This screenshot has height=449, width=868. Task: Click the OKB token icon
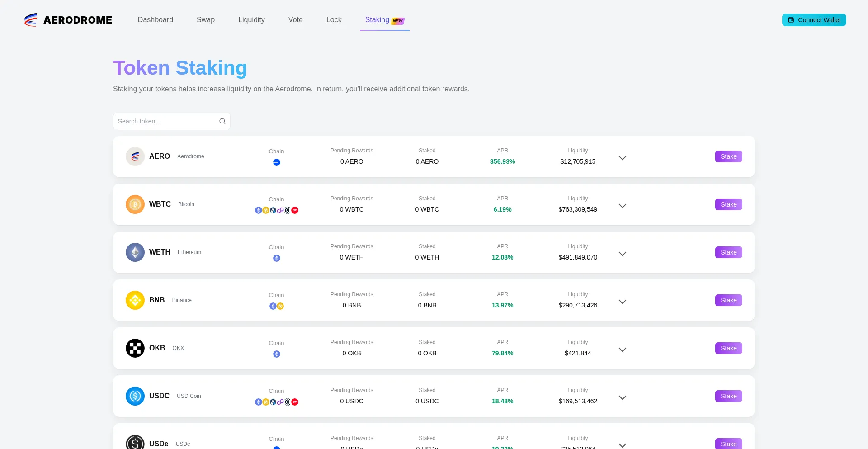tap(135, 348)
